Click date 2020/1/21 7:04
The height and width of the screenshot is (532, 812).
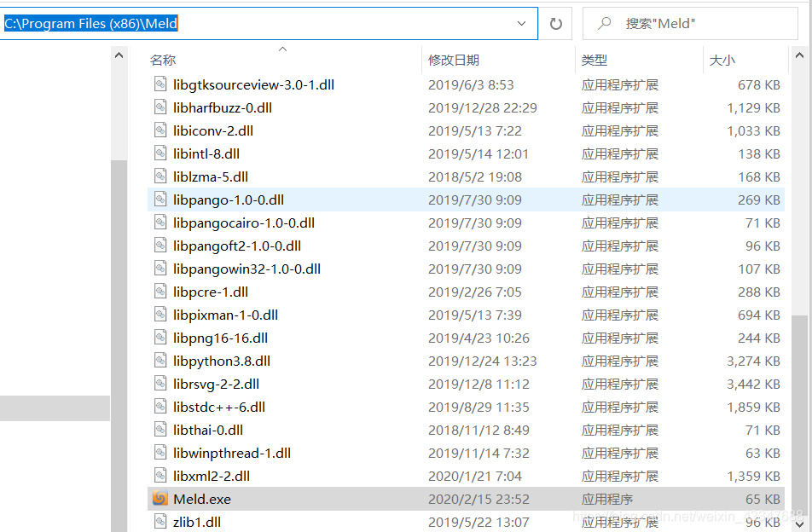475,476
